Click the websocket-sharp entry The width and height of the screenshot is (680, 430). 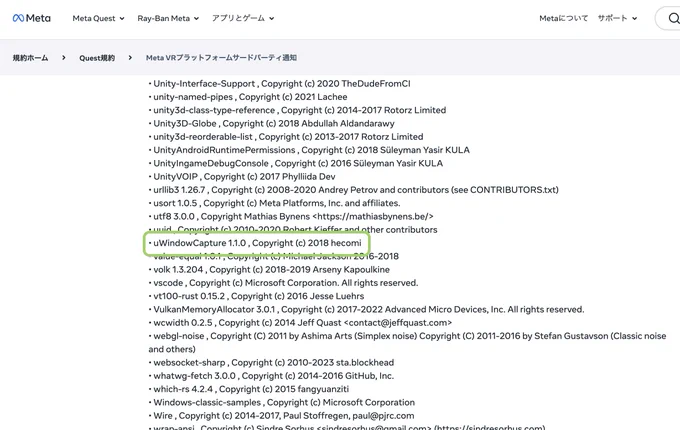271,362
